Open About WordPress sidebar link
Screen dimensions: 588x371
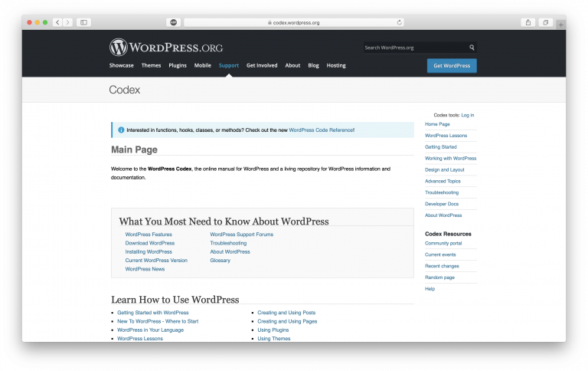tap(443, 215)
